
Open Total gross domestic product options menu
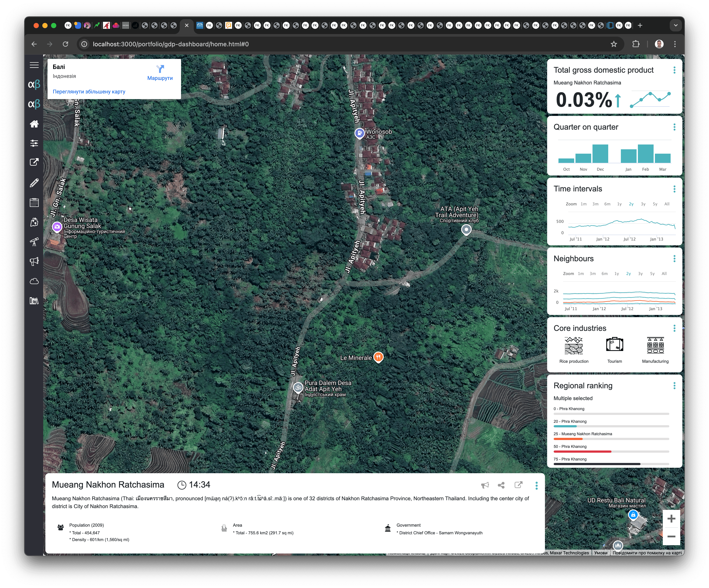[x=674, y=70]
